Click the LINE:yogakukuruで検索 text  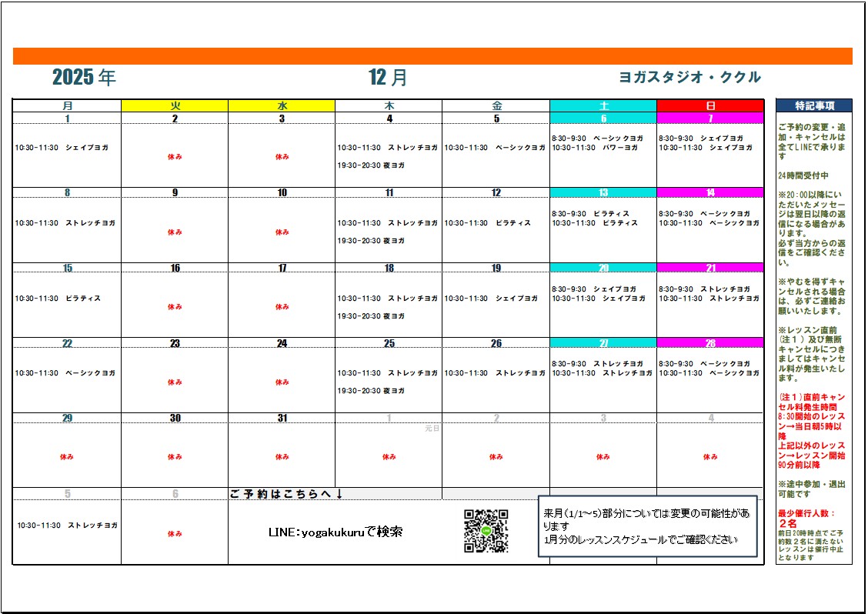coord(335,532)
